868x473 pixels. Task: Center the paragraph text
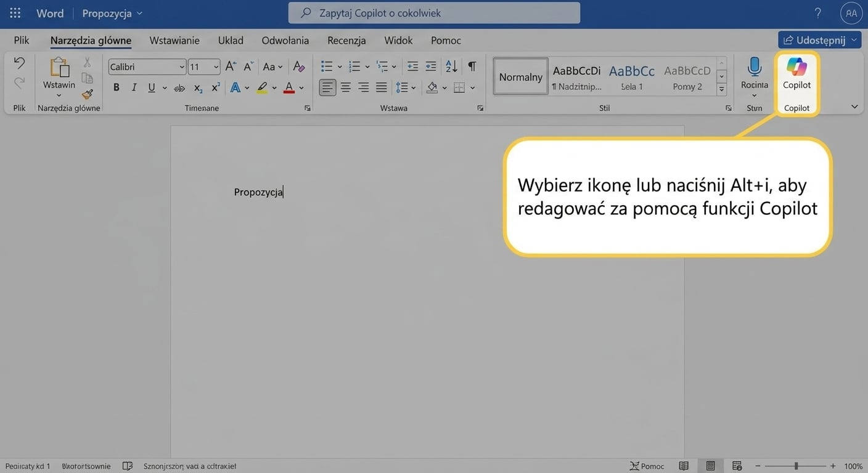346,87
